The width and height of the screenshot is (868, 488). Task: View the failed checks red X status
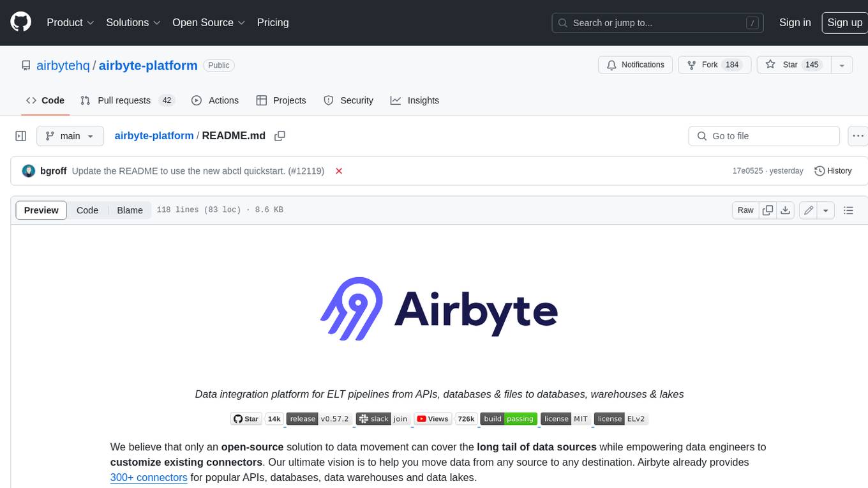(339, 171)
